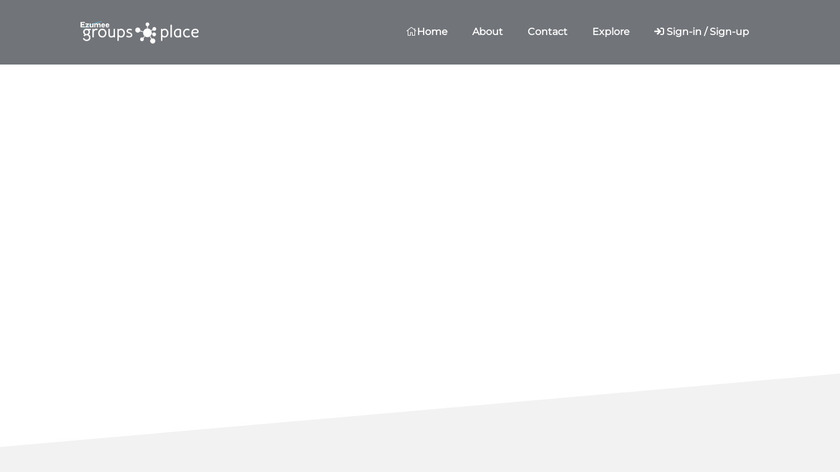The width and height of the screenshot is (840, 472).
Task: Click the Ezumee groups place logo
Action: point(139,32)
